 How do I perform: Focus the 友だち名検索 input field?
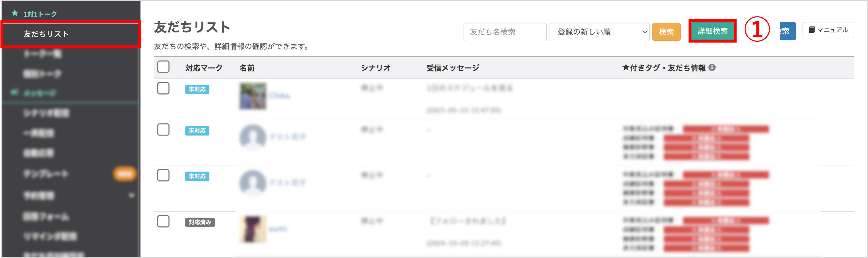coord(504,32)
